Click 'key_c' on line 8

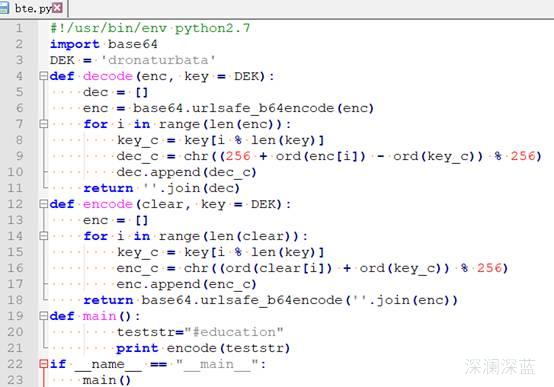point(137,140)
